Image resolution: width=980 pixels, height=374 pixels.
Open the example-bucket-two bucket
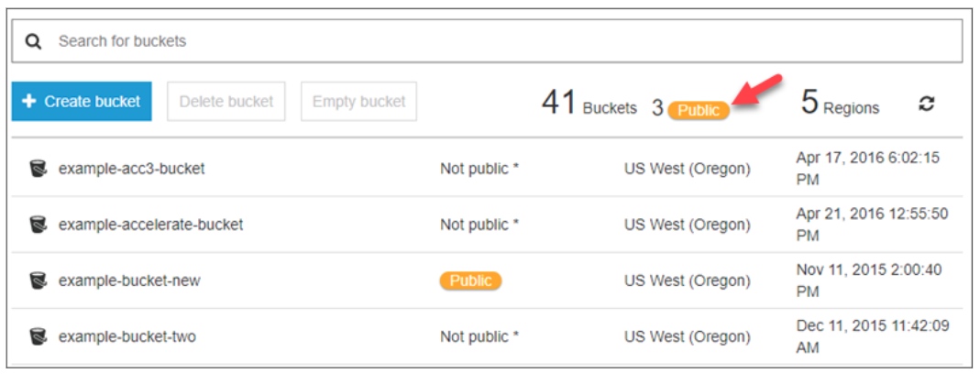pos(127,336)
